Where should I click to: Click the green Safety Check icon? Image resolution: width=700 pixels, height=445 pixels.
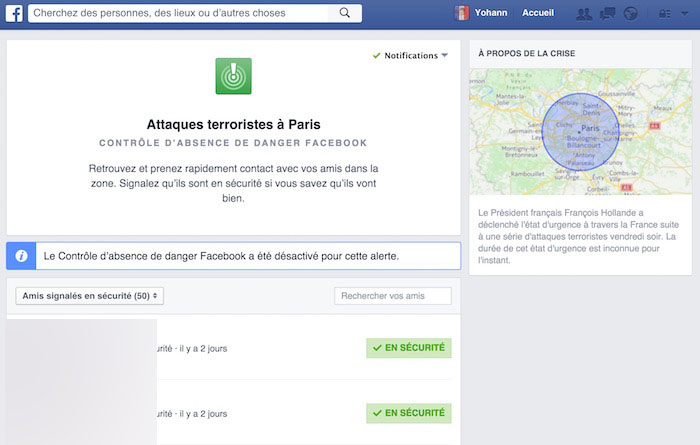click(x=233, y=76)
